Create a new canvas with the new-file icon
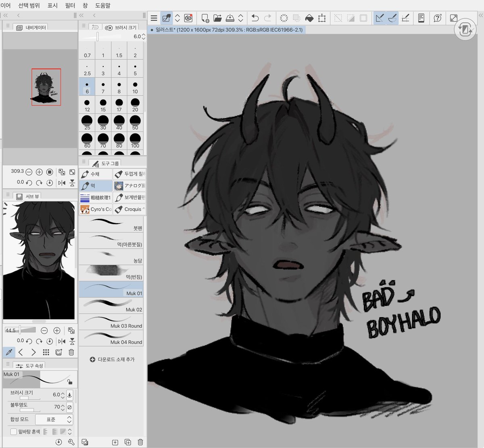This screenshot has height=448, width=484. point(205,18)
